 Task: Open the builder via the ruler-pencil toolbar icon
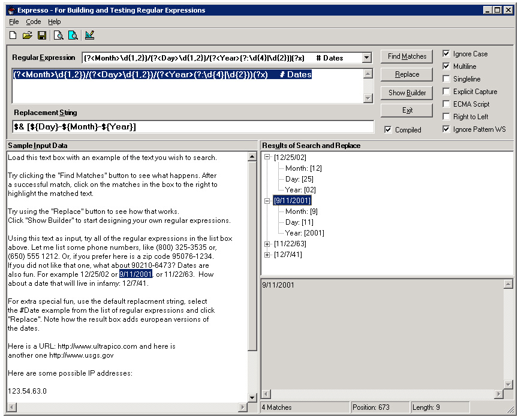pos(89,35)
